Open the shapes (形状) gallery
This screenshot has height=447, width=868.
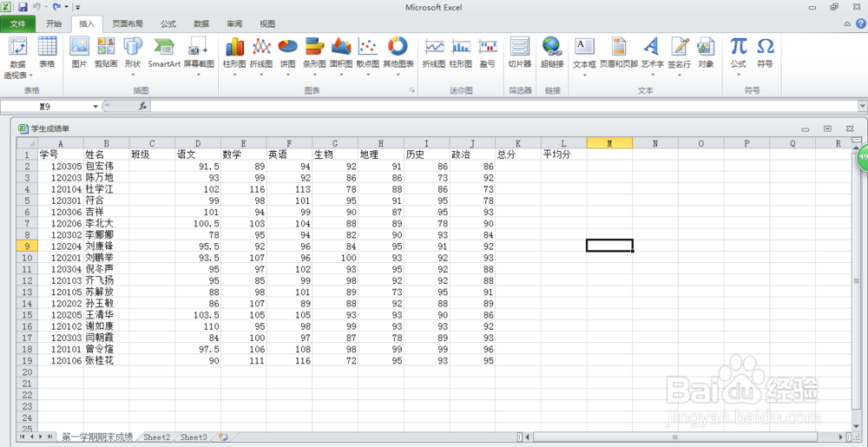point(133,56)
